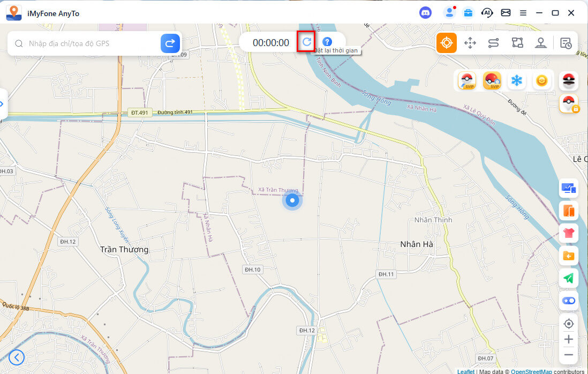Viewport: 588px width, 374px height.
Task: Select the Teleport mode target icon
Action: (446, 43)
